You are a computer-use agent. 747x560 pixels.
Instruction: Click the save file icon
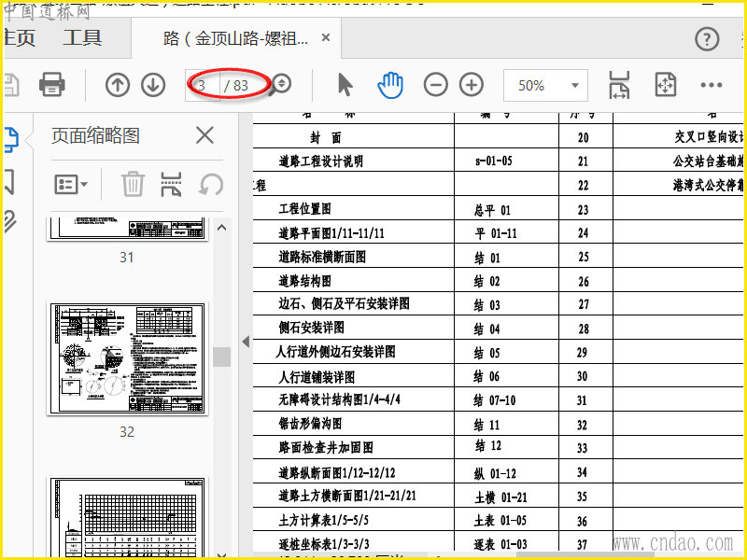point(11,85)
